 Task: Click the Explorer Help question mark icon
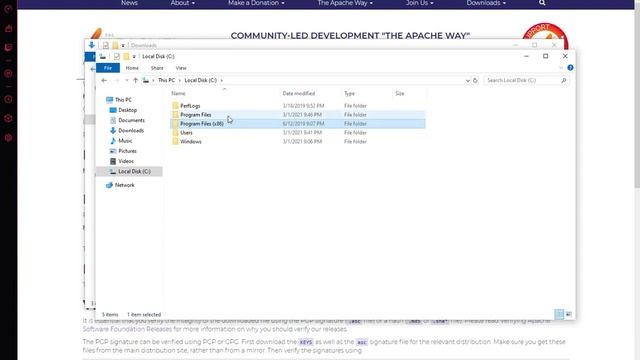coord(570,68)
